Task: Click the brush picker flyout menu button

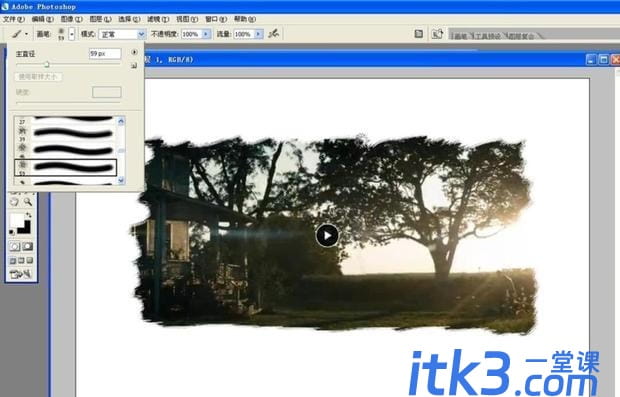Action: point(134,52)
